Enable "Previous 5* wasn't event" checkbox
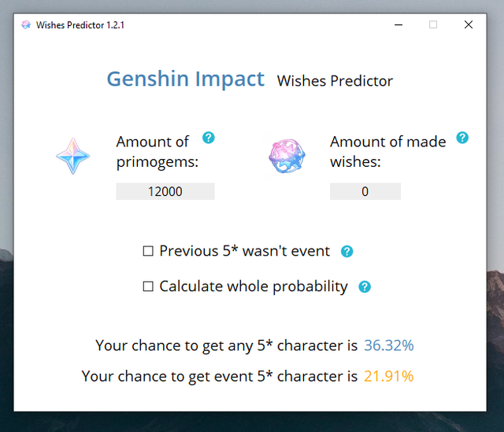 tap(148, 251)
